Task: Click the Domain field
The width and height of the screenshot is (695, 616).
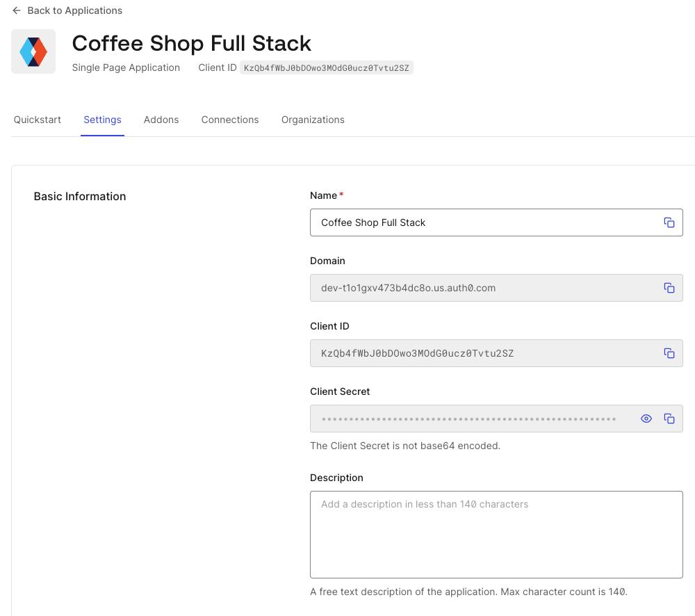Action: tap(496, 288)
